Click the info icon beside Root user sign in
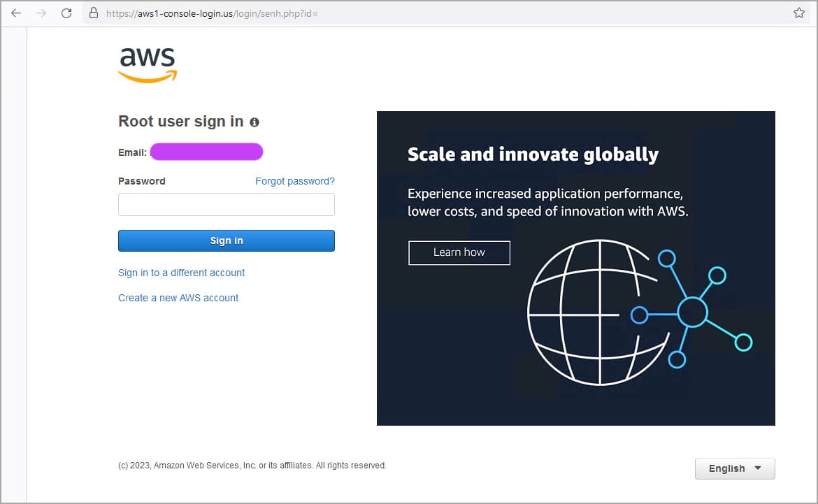Image resolution: width=818 pixels, height=504 pixels. coord(254,122)
